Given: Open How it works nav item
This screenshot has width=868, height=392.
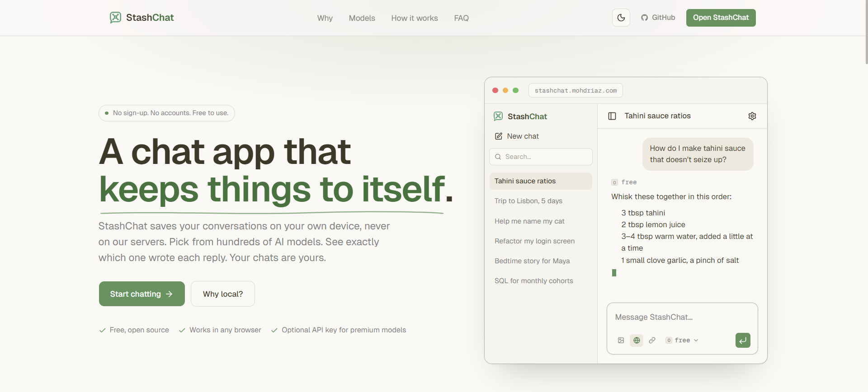Looking at the screenshot, I should 415,18.
